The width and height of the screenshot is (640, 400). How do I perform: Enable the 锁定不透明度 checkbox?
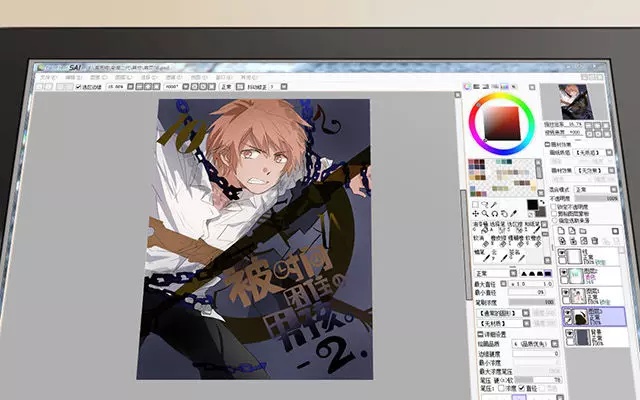coord(553,207)
